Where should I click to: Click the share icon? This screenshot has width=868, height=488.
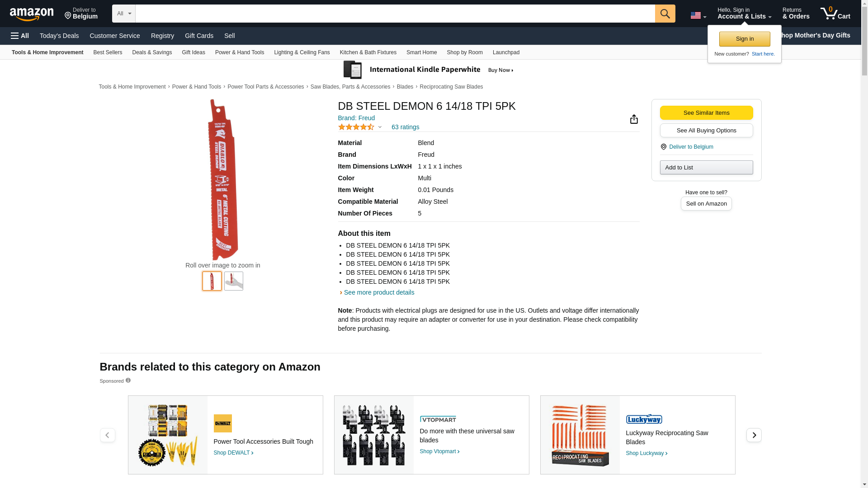pos(634,119)
